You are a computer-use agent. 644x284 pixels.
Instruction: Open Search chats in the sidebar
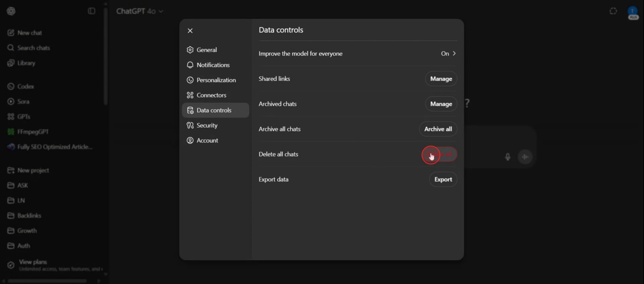click(52, 48)
